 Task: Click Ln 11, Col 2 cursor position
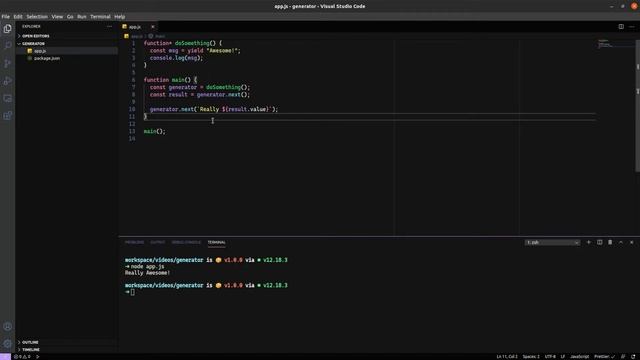(507, 357)
